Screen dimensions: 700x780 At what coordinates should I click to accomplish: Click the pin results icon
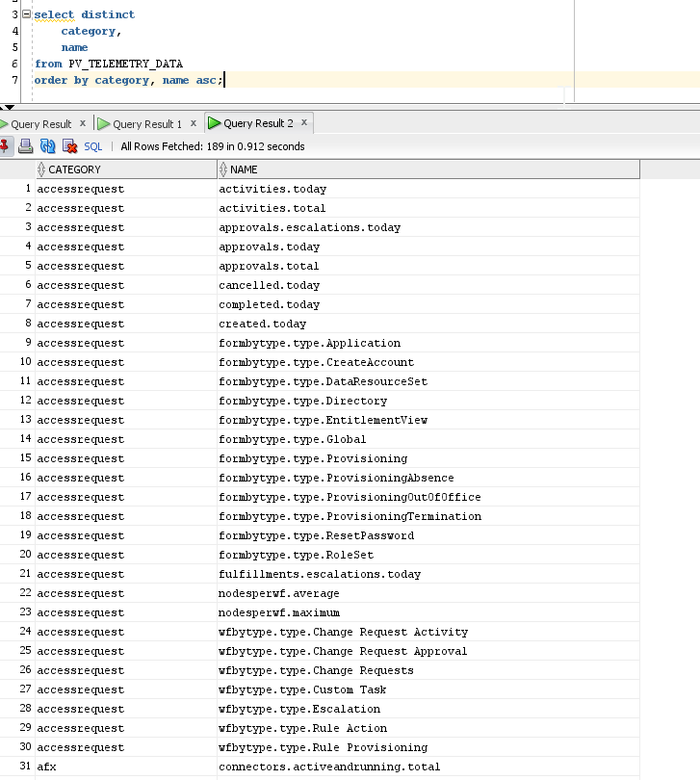[x=5, y=146]
